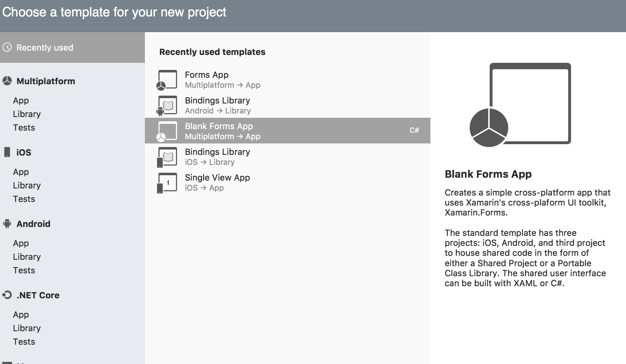
Task: Open the C# language dropdown
Action: [x=414, y=131]
